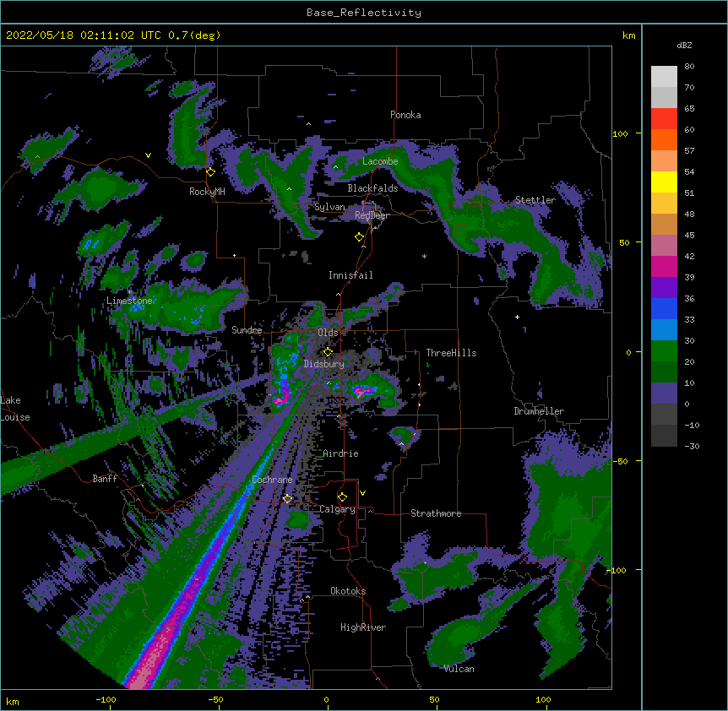
Task: Click the km label at the bottom-left corner
Action: coord(13,702)
